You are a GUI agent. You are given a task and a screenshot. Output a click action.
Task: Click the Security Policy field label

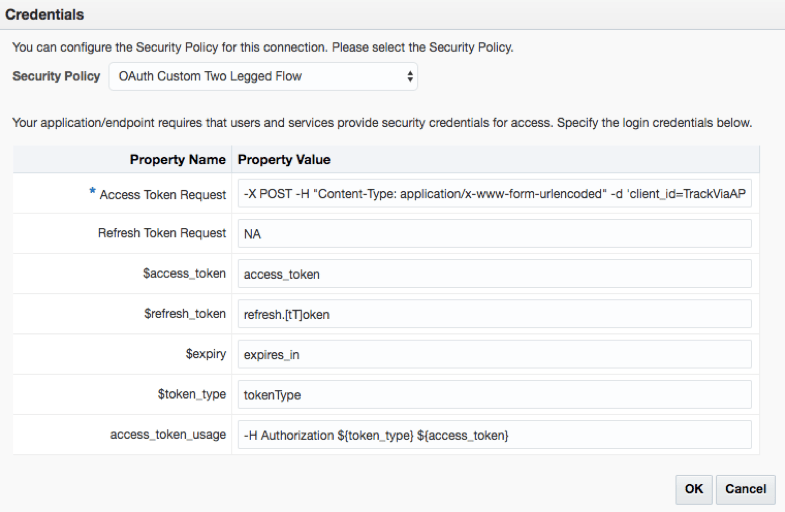pos(56,76)
